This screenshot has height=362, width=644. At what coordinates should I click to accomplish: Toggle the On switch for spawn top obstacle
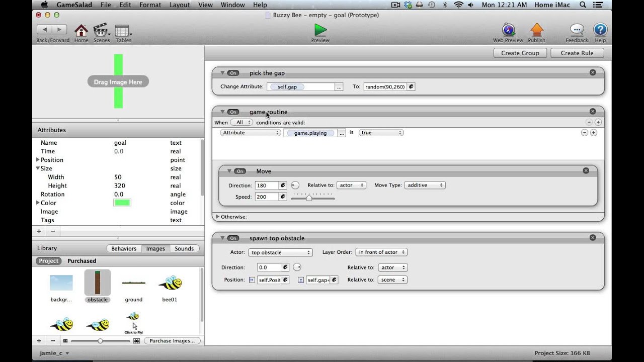[x=233, y=238]
